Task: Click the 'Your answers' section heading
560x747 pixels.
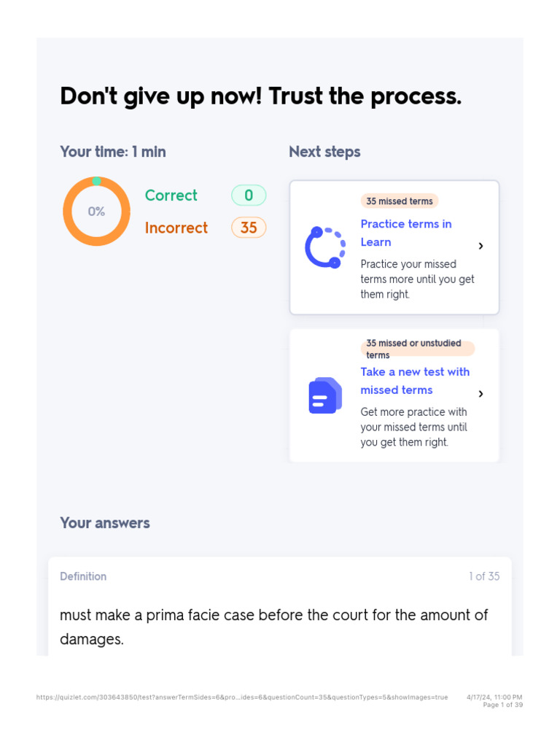Action: tap(105, 523)
